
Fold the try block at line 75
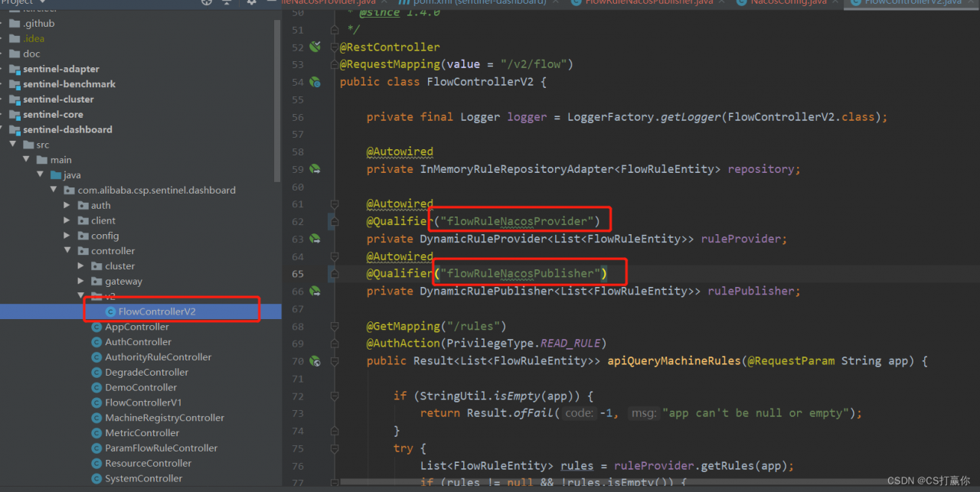point(335,448)
